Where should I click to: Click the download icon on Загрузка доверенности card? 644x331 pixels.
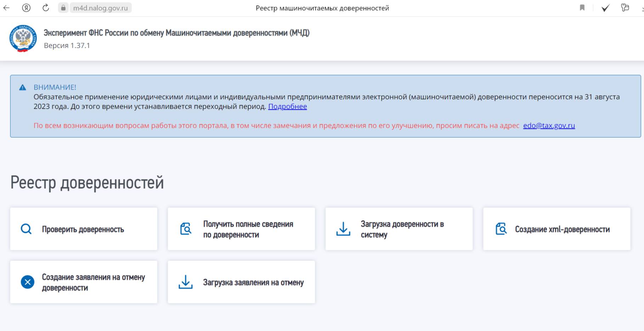click(343, 229)
